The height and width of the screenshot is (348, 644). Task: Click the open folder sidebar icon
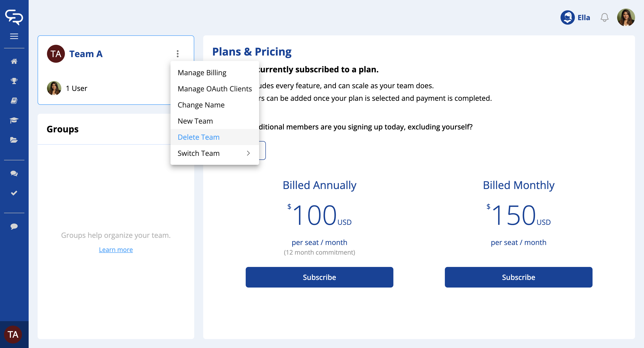tap(14, 140)
